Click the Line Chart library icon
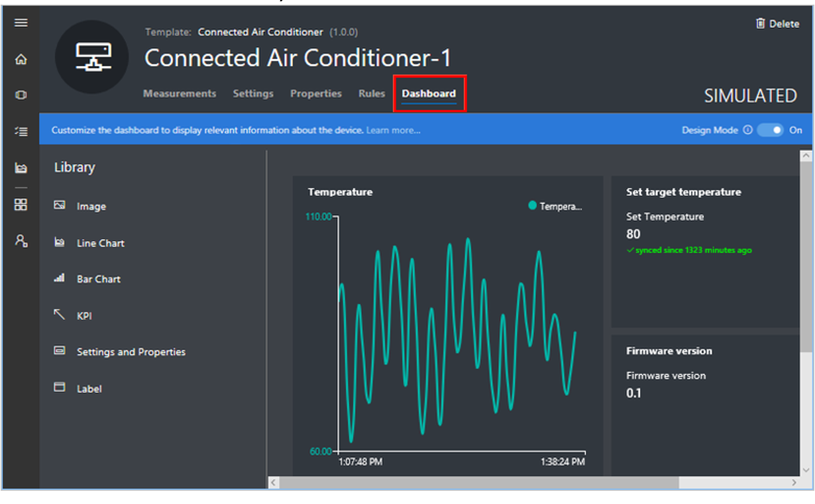This screenshot has width=815, height=504. pyautogui.click(x=60, y=242)
